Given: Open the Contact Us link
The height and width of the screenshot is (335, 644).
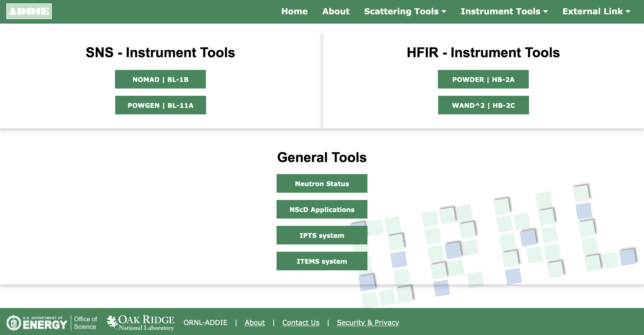Looking at the screenshot, I should pyautogui.click(x=301, y=323).
